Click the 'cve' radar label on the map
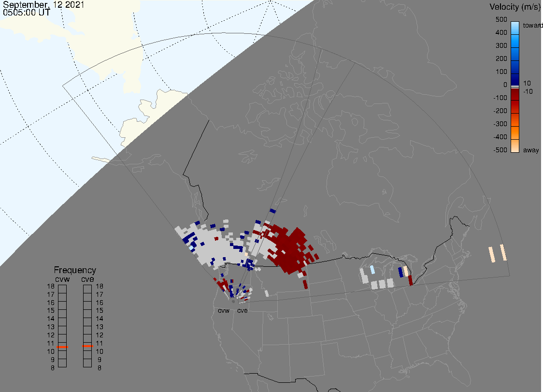This screenshot has width=543, height=392. [242, 310]
